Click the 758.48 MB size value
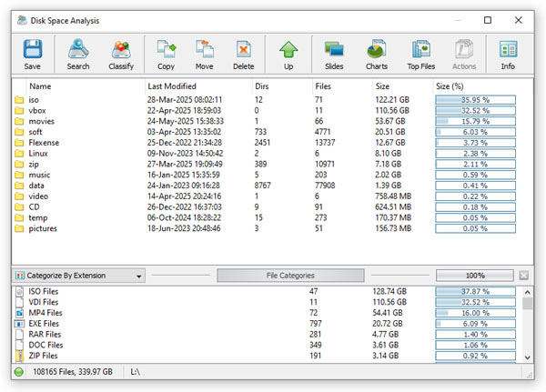This screenshot has height=392, width=546. click(393, 196)
